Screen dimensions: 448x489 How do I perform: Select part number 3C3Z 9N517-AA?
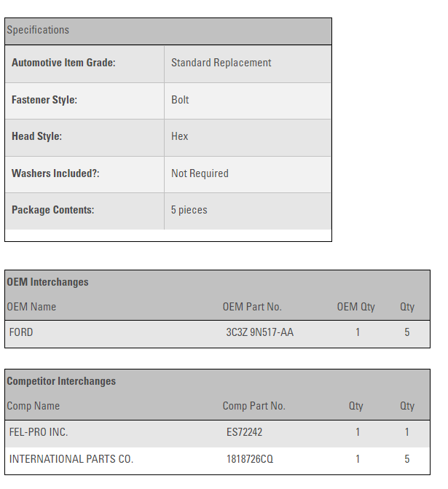[x=259, y=332]
